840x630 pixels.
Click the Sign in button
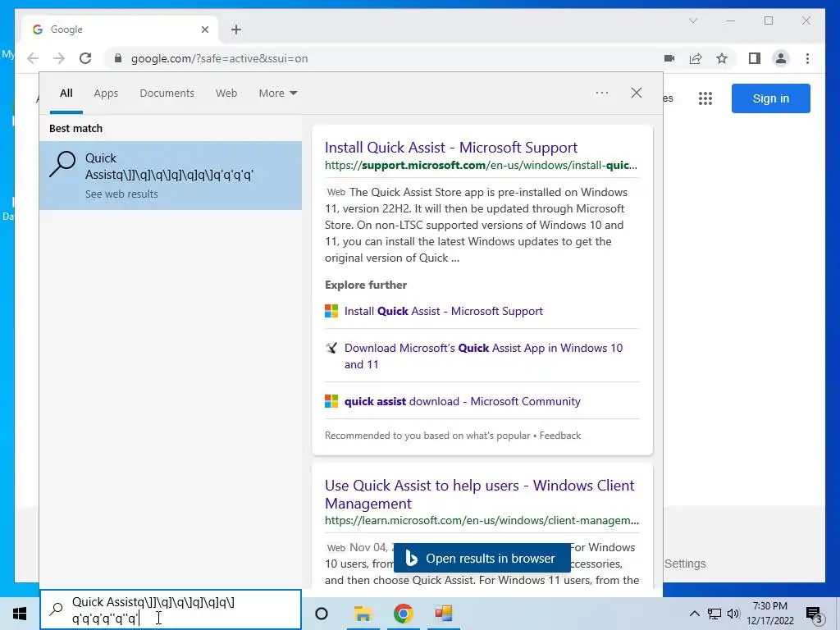(x=771, y=98)
